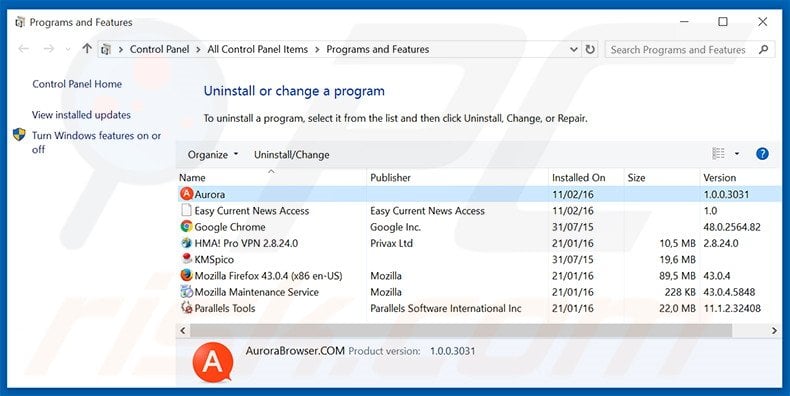The image size is (790, 396).
Task: Click version 11.1.2.32408 cell
Action: (x=732, y=308)
